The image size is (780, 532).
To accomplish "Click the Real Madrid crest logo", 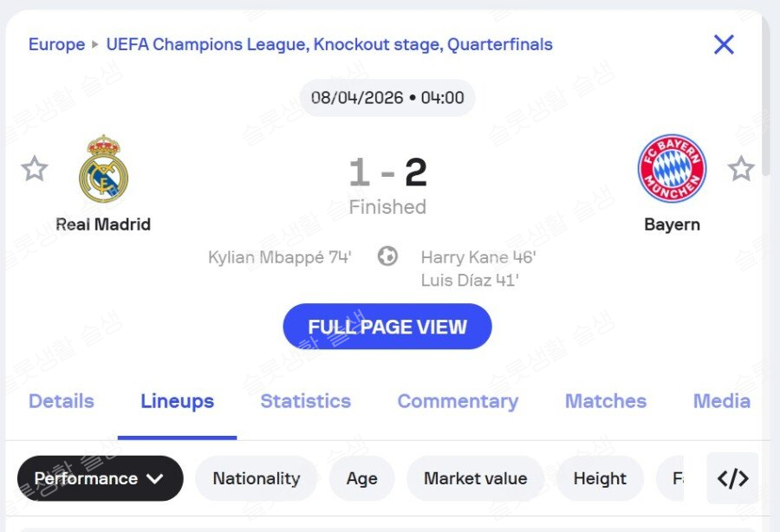I will pos(103,169).
